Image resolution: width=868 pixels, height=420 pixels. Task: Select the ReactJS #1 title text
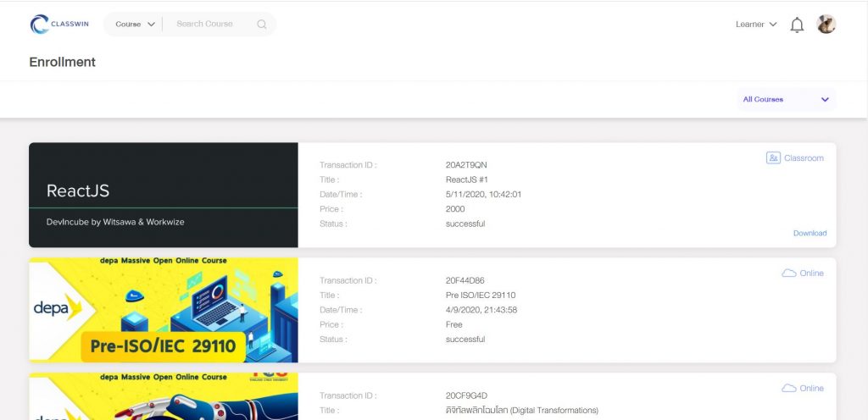point(467,180)
